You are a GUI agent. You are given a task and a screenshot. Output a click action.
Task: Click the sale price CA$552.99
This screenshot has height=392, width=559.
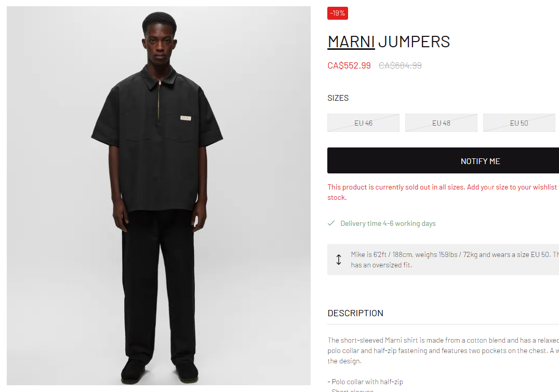[x=349, y=65]
